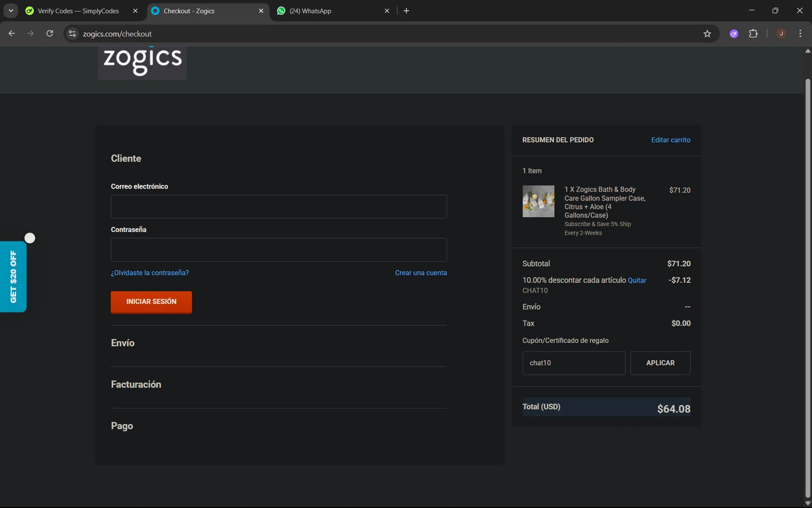
Task: Open Editar carrito link
Action: click(671, 140)
